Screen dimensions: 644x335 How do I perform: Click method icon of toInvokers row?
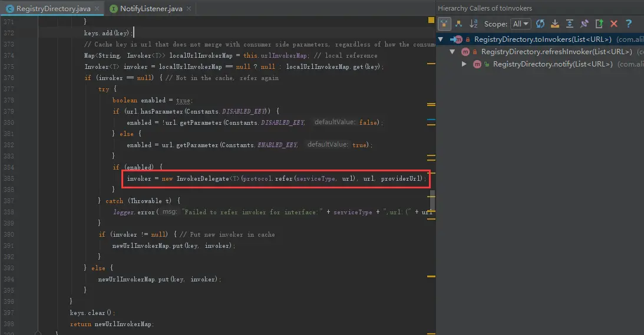(x=458, y=39)
